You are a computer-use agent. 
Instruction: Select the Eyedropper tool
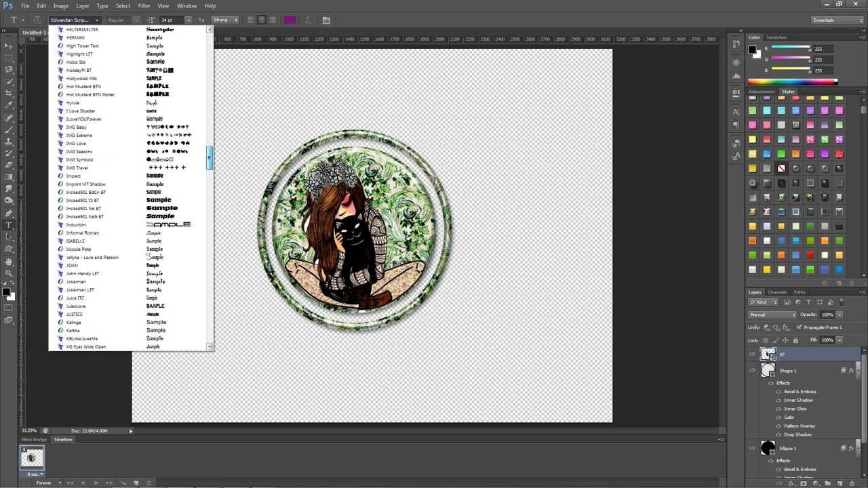point(9,105)
